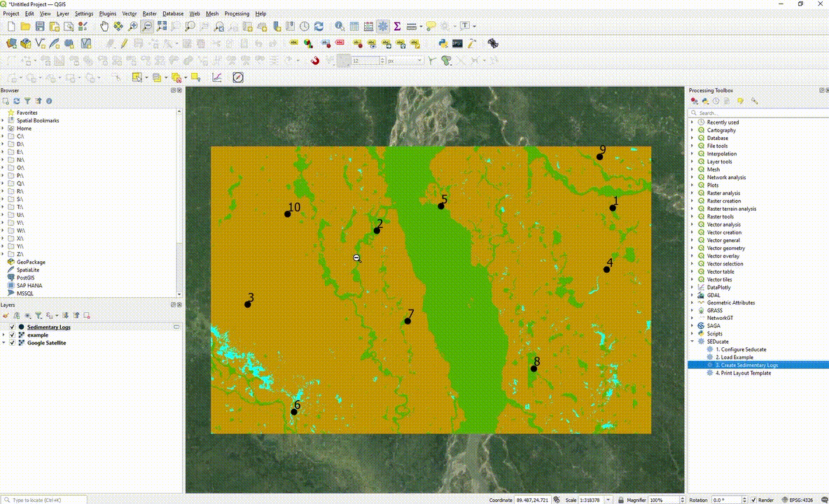Click the Refresh map icon

click(319, 26)
